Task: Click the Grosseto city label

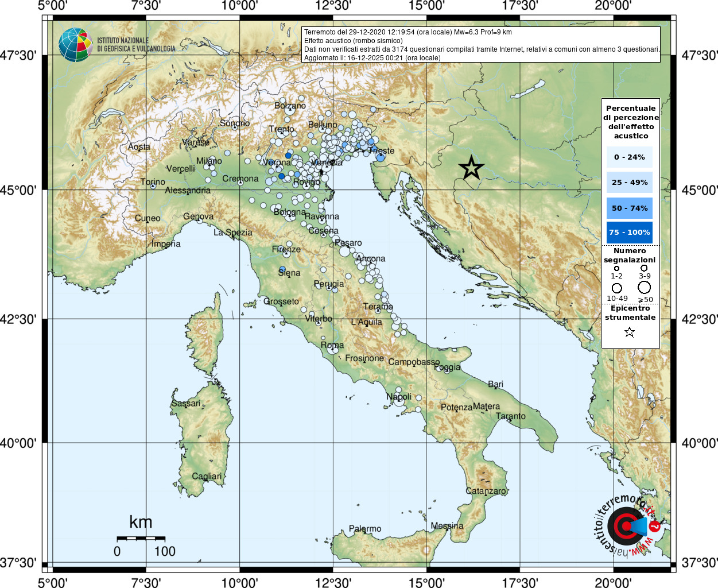Action: 281,301
